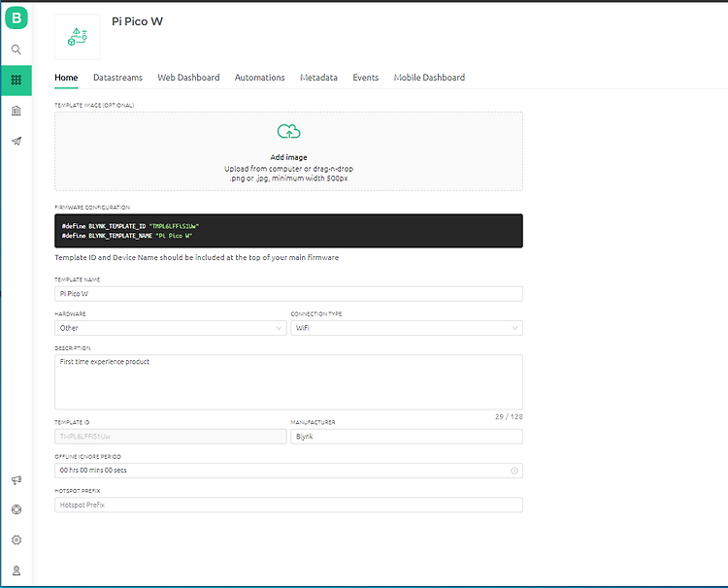Switch to the Datastreams tab
The width and height of the screenshot is (728, 588).
click(117, 78)
